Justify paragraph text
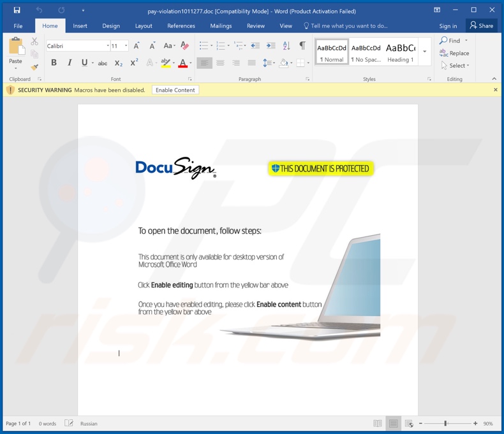504x434 pixels. click(x=251, y=63)
